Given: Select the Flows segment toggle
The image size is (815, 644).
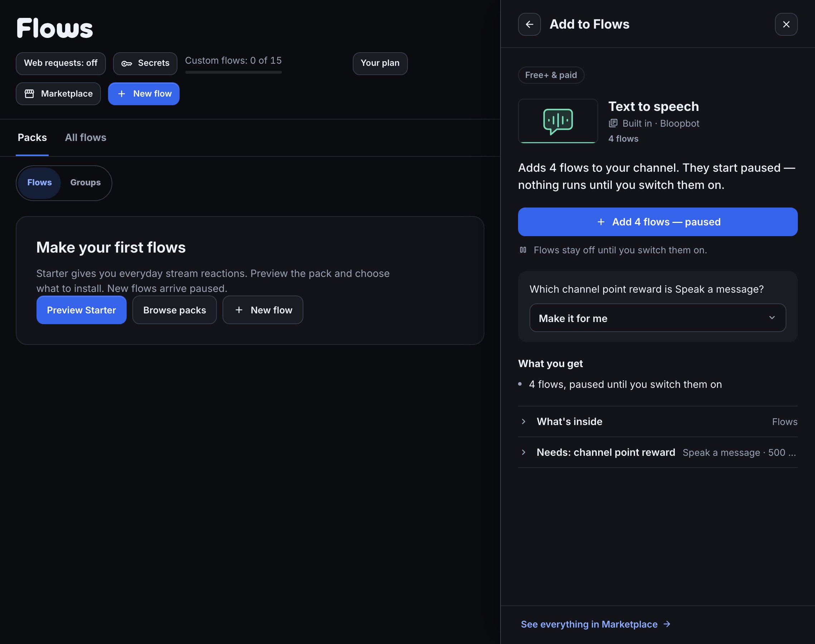Looking at the screenshot, I should click(x=40, y=183).
